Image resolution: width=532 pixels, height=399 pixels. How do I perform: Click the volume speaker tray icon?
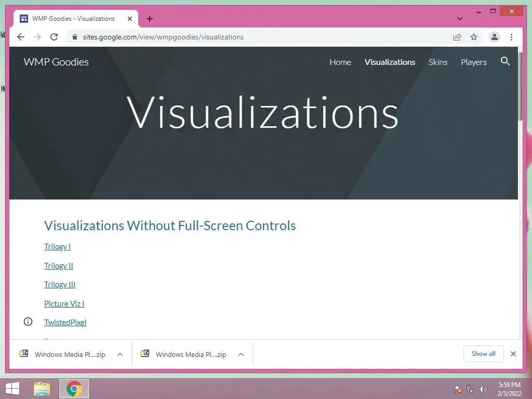point(483,389)
